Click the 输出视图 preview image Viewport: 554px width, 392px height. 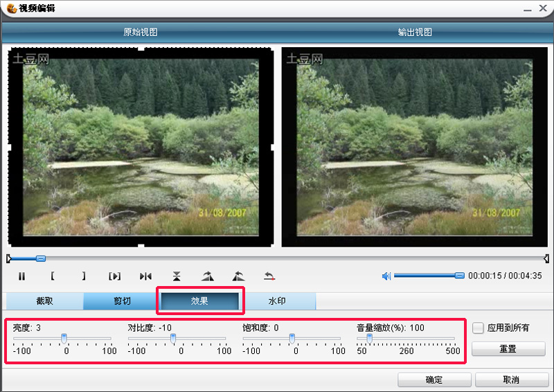tap(414, 147)
